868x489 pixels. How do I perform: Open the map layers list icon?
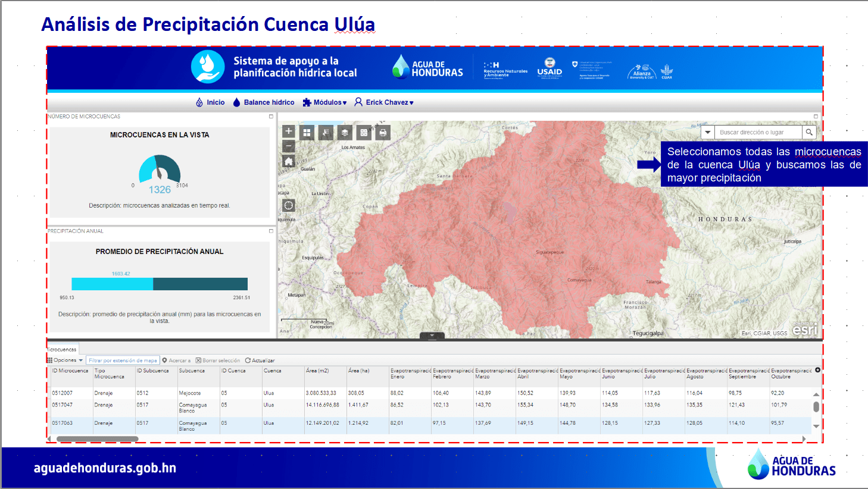[x=345, y=133]
